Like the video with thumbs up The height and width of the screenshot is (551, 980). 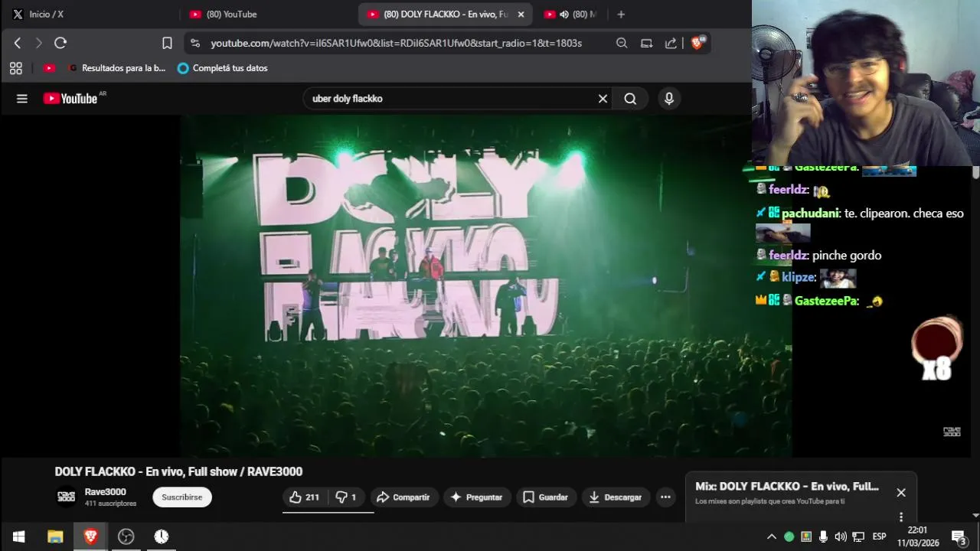[x=305, y=497]
